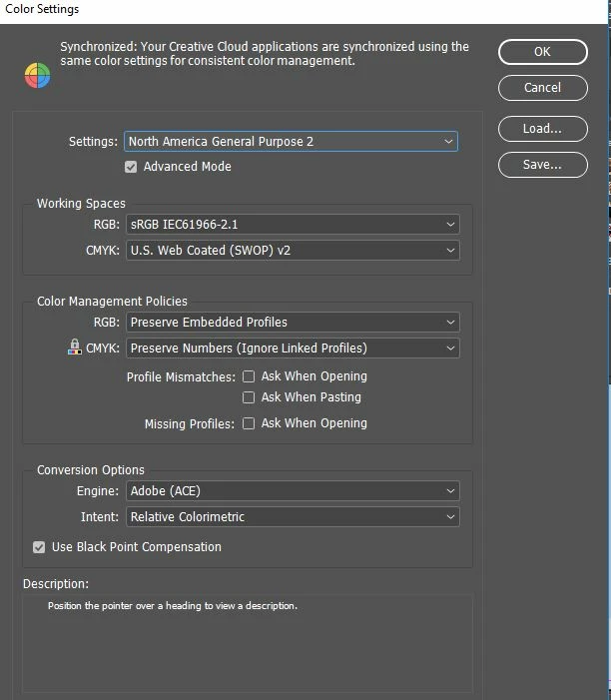Viewport: 611px width, 700px height.
Task: Enable Missing Profiles Ask When Opening
Action: (249, 423)
